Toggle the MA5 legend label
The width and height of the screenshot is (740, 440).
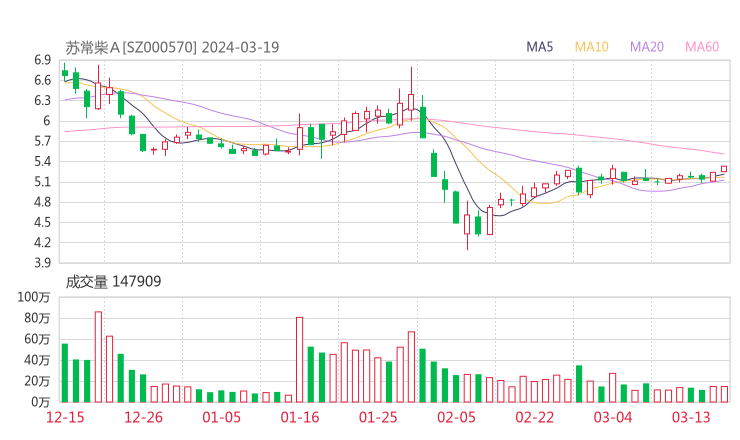540,47
